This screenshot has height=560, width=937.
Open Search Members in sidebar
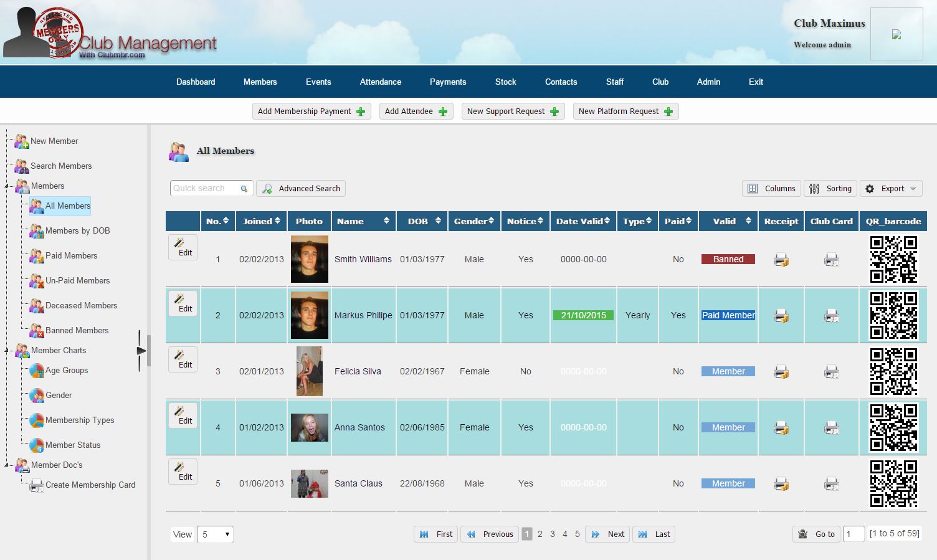click(54, 166)
